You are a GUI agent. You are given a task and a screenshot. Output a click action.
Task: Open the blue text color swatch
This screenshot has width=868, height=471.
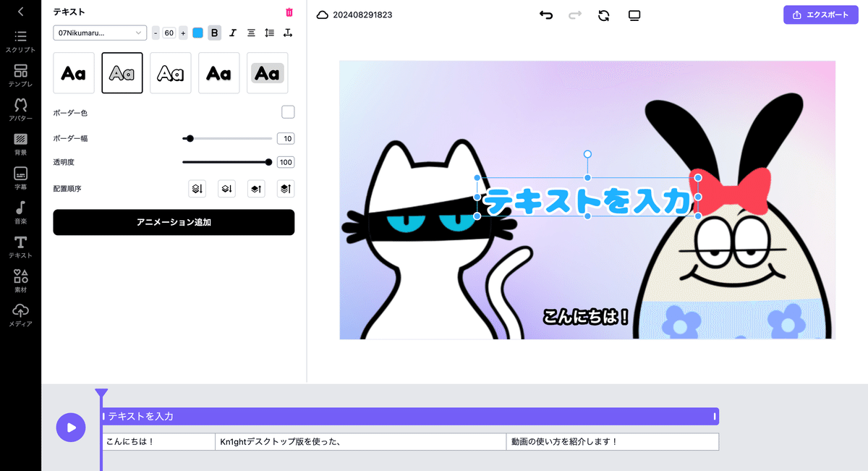click(x=197, y=33)
